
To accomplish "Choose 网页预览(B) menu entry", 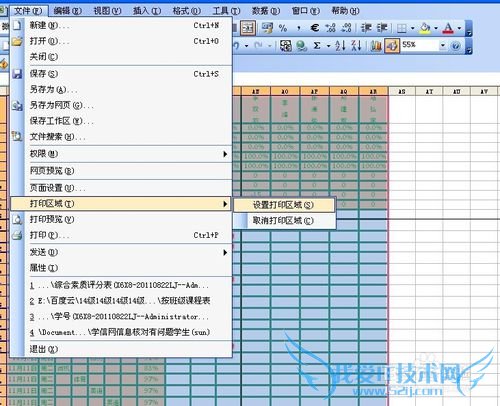I will 121,171.
